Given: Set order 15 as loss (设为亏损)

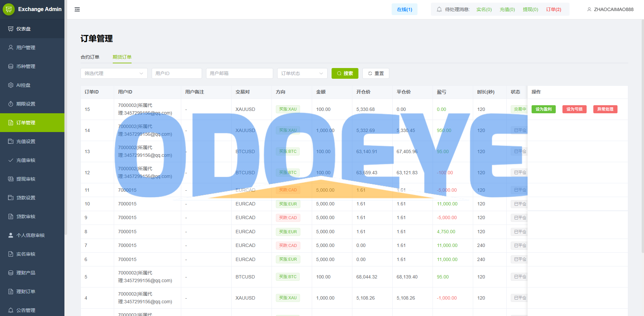Looking at the screenshot, I should click(574, 109).
